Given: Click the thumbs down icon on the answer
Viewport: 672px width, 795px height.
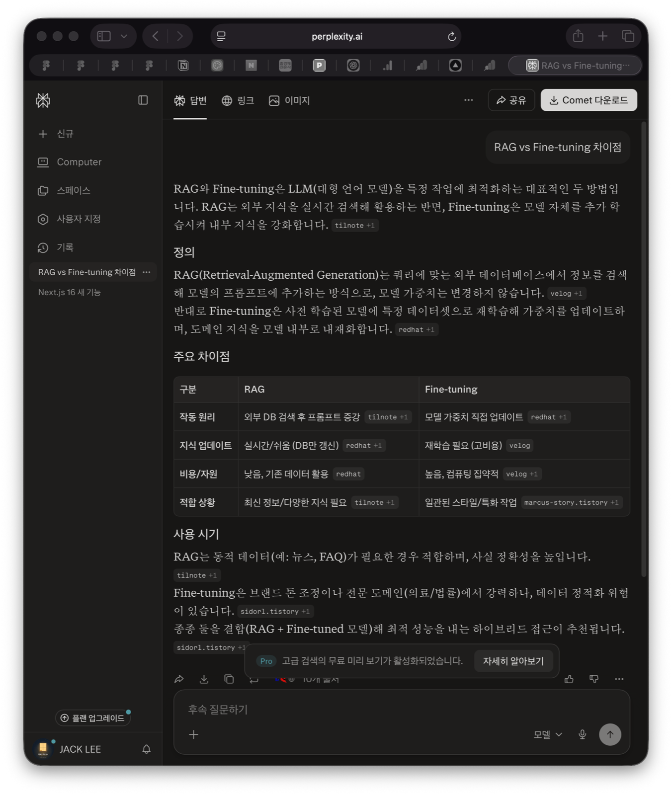Looking at the screenshot, I should (594, 679).
